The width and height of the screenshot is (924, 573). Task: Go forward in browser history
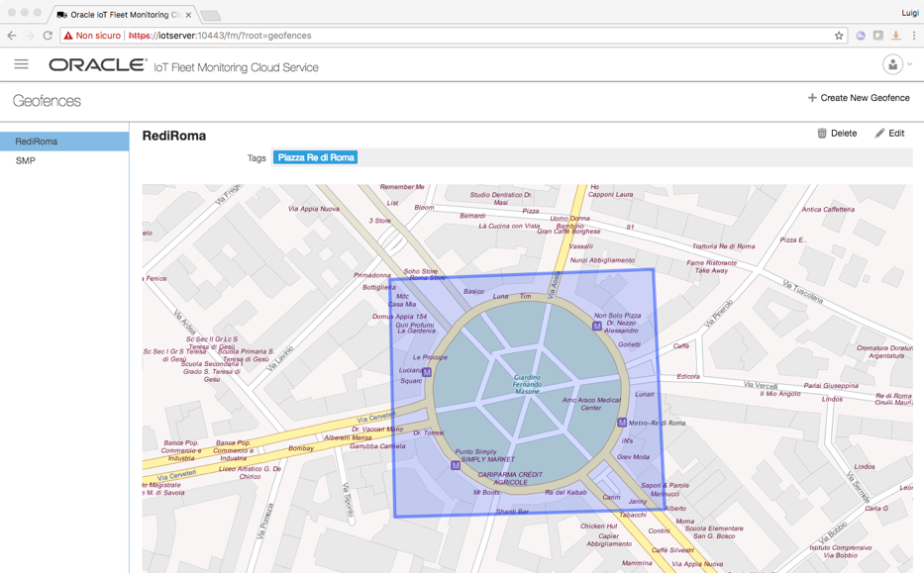click(30, 36)
